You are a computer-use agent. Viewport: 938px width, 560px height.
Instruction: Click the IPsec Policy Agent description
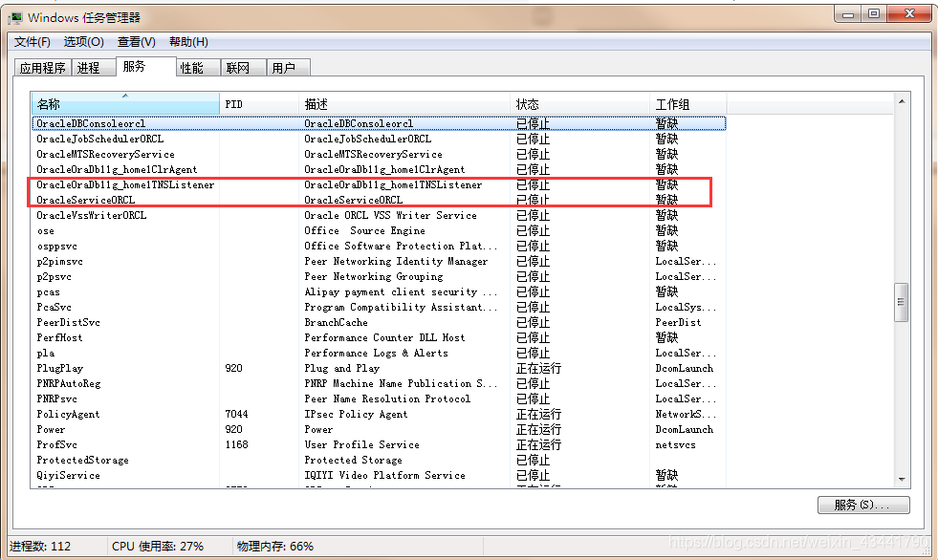coord(356,414)
